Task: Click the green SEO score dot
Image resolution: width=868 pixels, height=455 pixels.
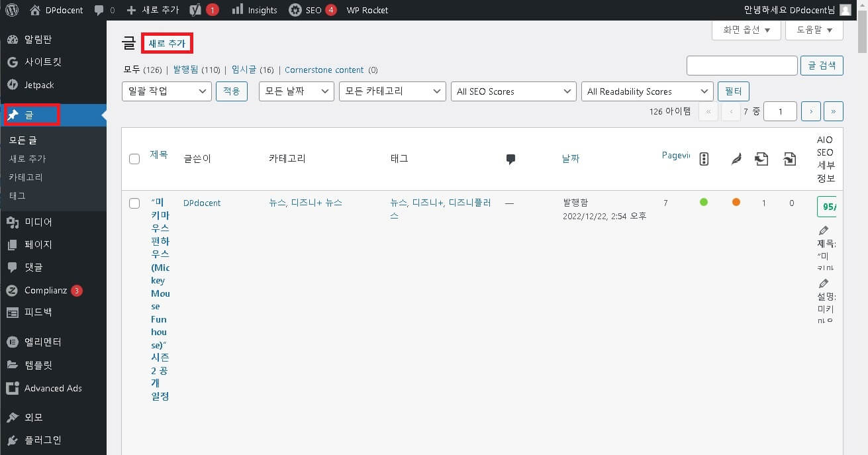Action: (x=704, y=203)
